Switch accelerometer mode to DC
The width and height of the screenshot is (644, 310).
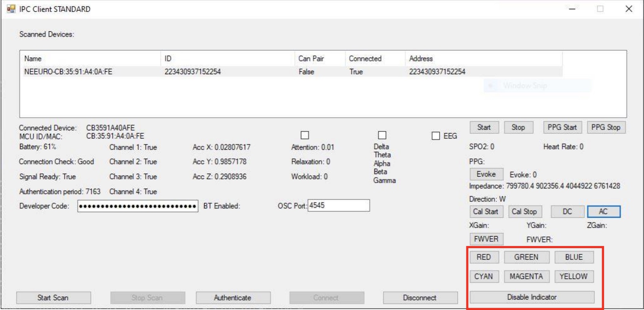tap(567, 212)
